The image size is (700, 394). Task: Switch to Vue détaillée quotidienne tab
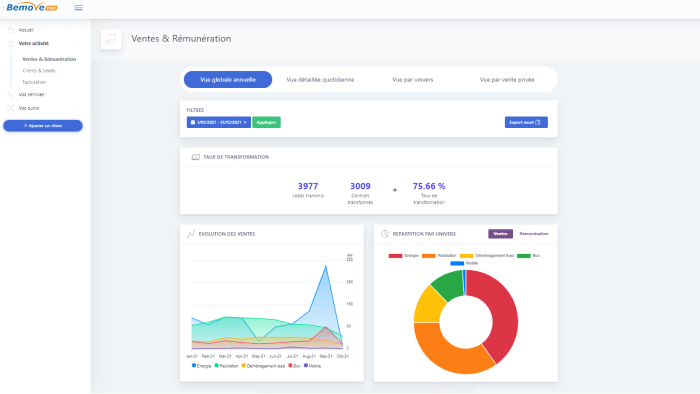pos(320,79)
